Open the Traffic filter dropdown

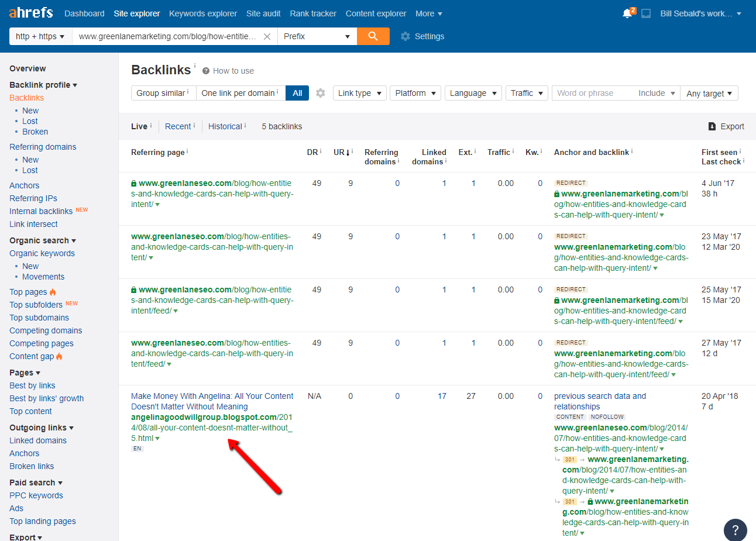pyautogui.click(x=527, y=93)
